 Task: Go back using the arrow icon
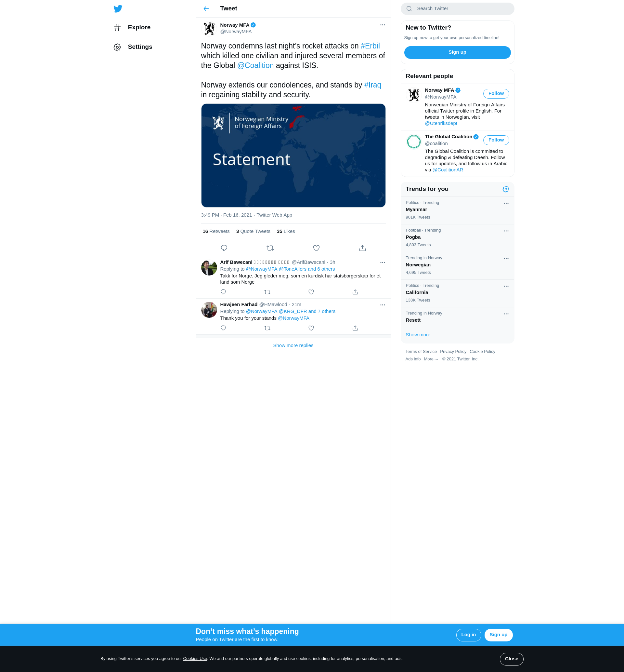(206, 9)
